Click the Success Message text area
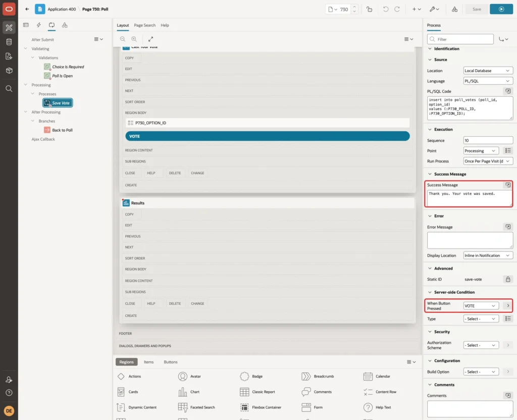The image size is (517, 420). pos(470,198)
